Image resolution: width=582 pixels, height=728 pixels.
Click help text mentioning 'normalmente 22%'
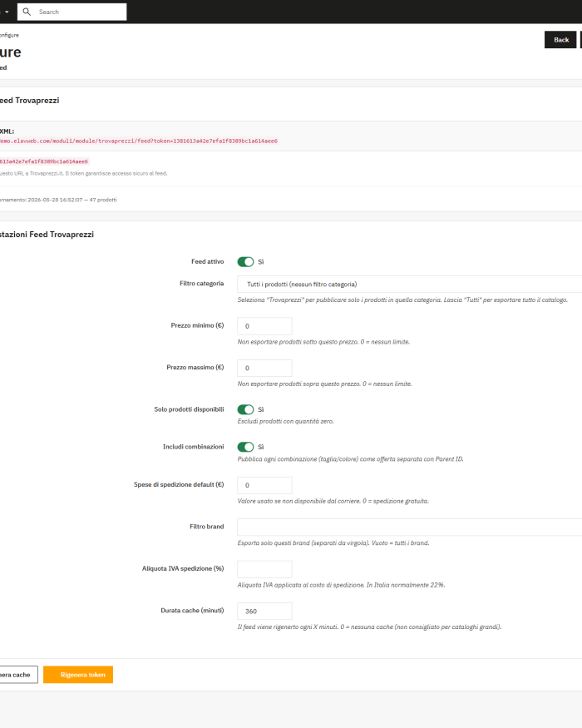point(341,585)
